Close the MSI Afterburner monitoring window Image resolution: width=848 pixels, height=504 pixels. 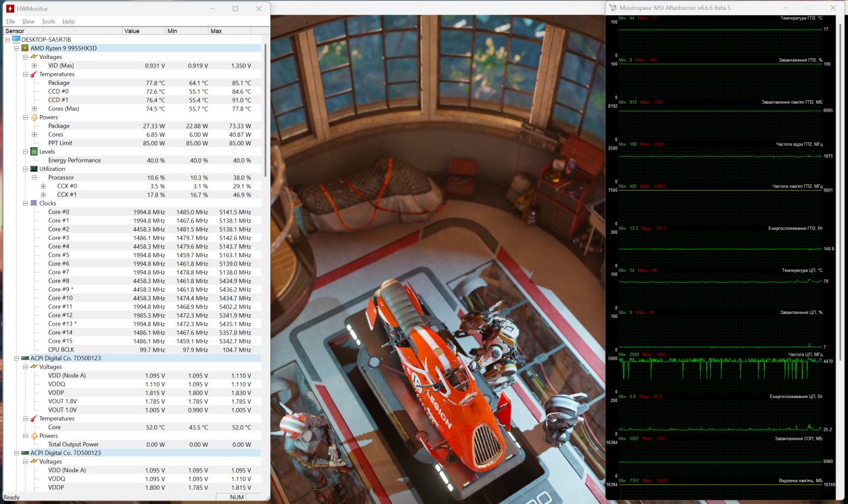833,8
